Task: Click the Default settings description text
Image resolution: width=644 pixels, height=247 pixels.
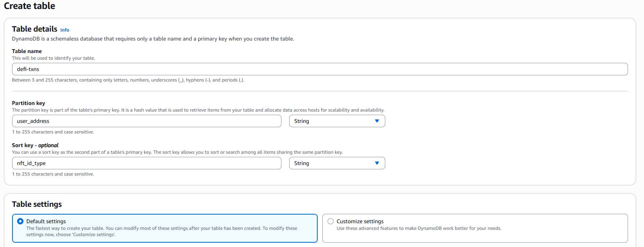Action: [162, 231]
